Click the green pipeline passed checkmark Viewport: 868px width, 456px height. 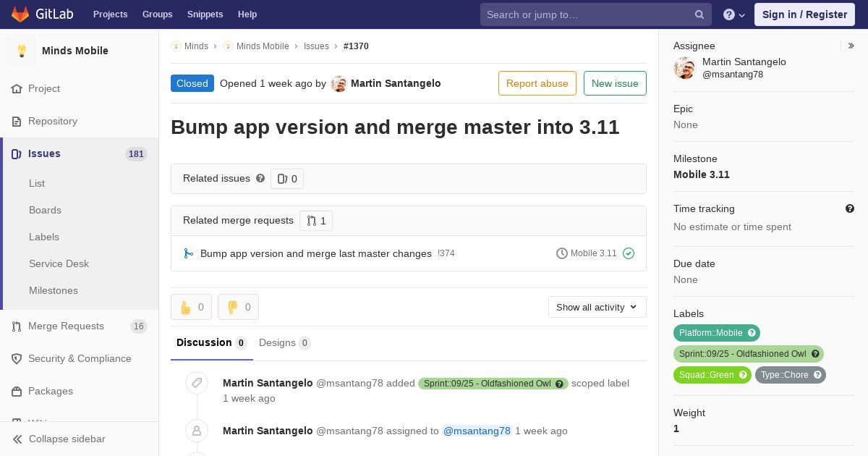coord(629,253)
